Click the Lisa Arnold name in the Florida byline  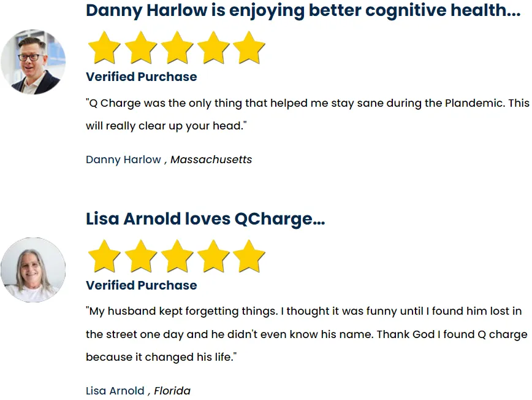point(115,391)
